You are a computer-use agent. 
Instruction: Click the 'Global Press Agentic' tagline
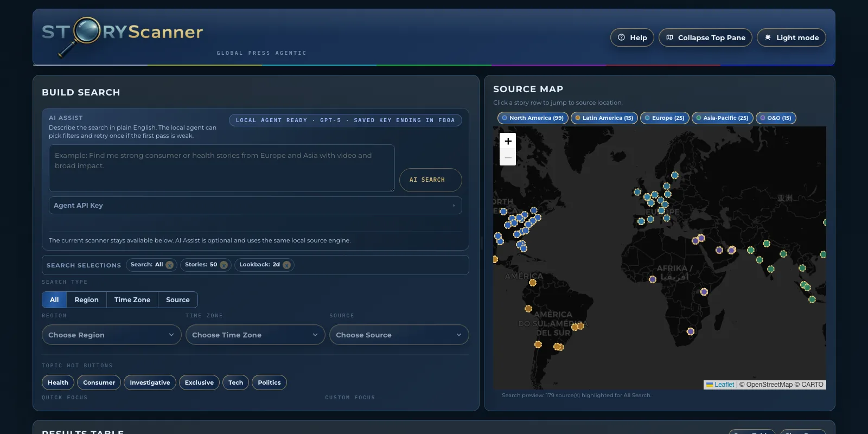[261, 53]
